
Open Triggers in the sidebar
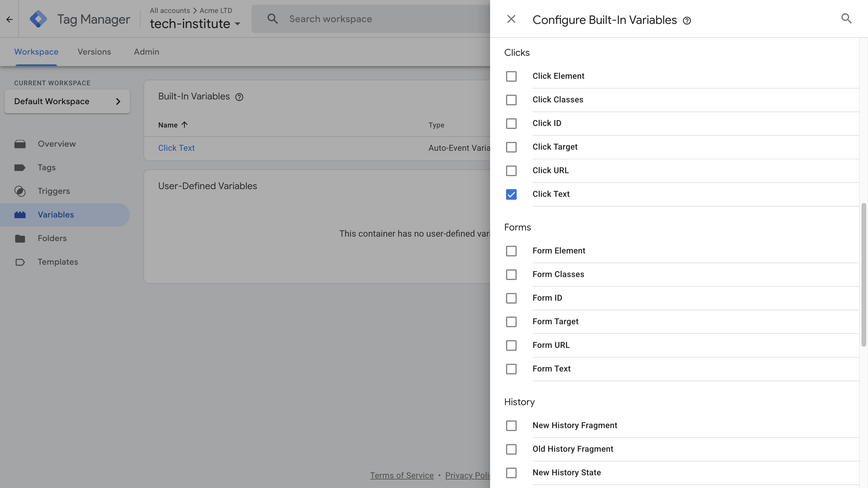pos(65,191)
